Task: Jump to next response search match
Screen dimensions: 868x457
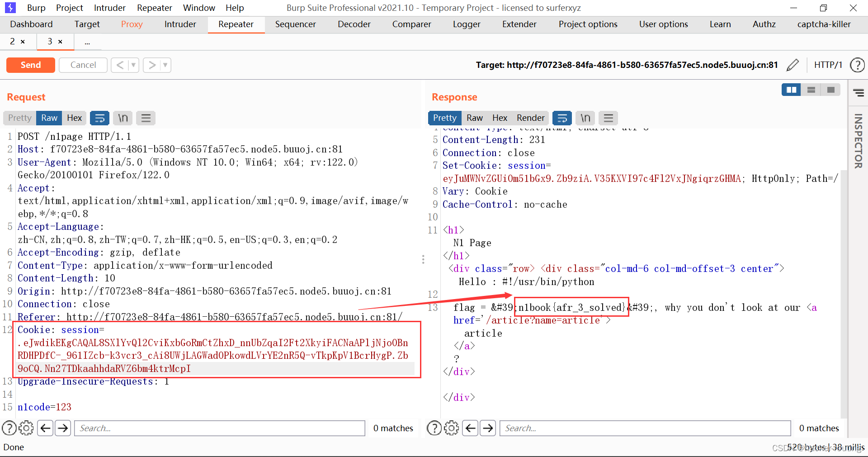Action: [x=488, y=428]
